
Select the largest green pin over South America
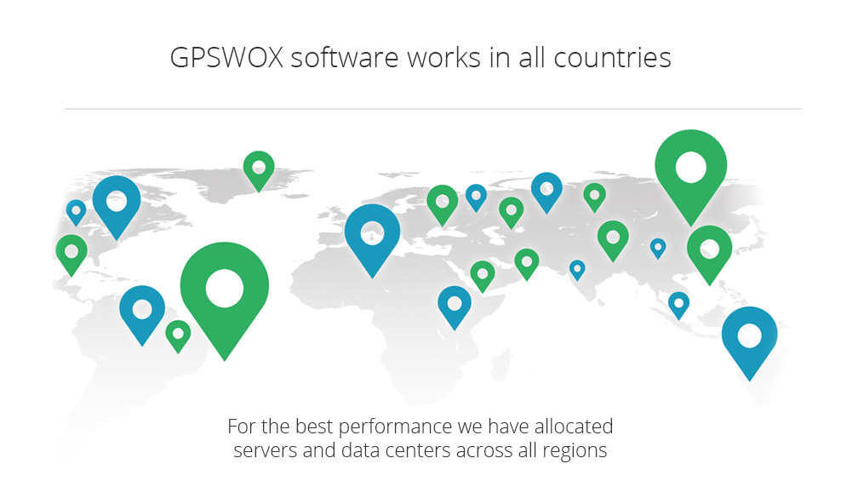click(225, 289)
